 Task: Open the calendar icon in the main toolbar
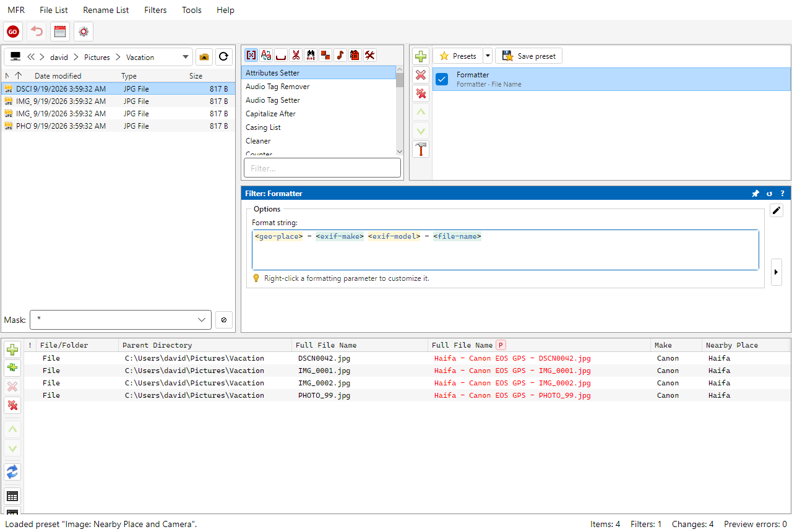[60, 32]
